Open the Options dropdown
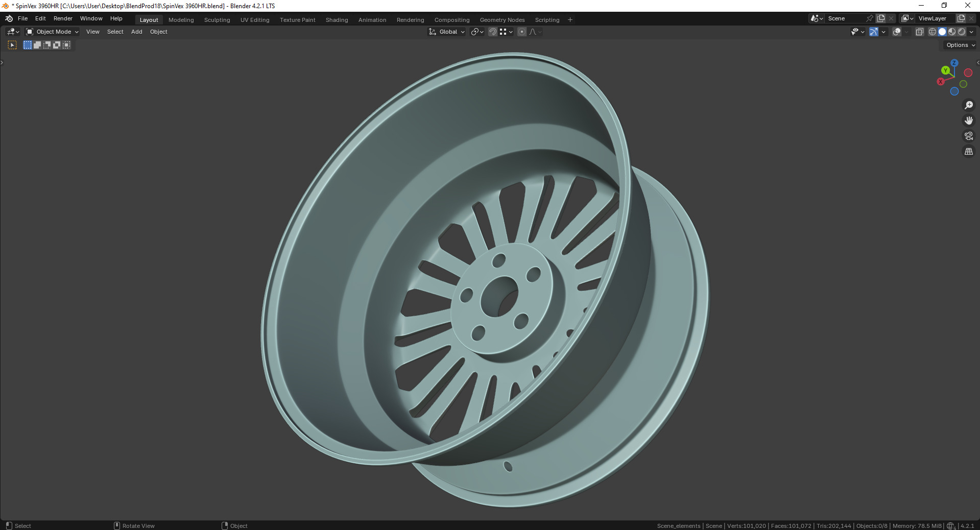The image size is (980, 530). coord(960,45)
